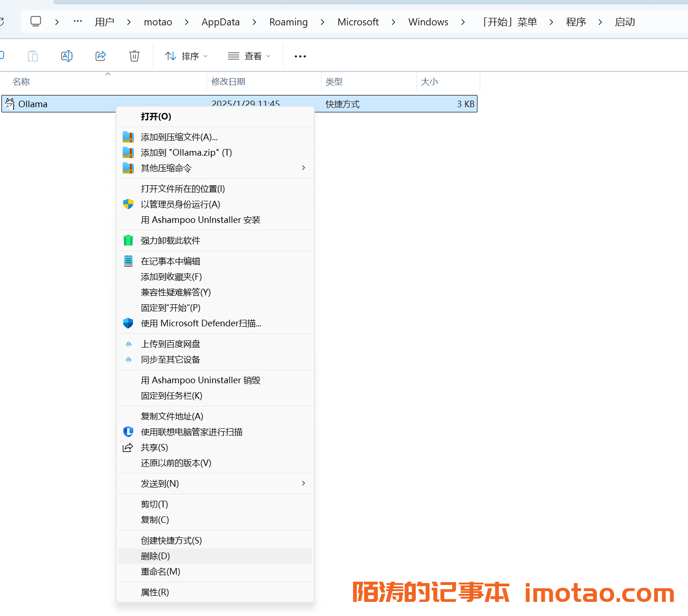Navigate to Roaming in the breadcrumb path
This screenshot has height=616, width=688.
tap(288, 22)
